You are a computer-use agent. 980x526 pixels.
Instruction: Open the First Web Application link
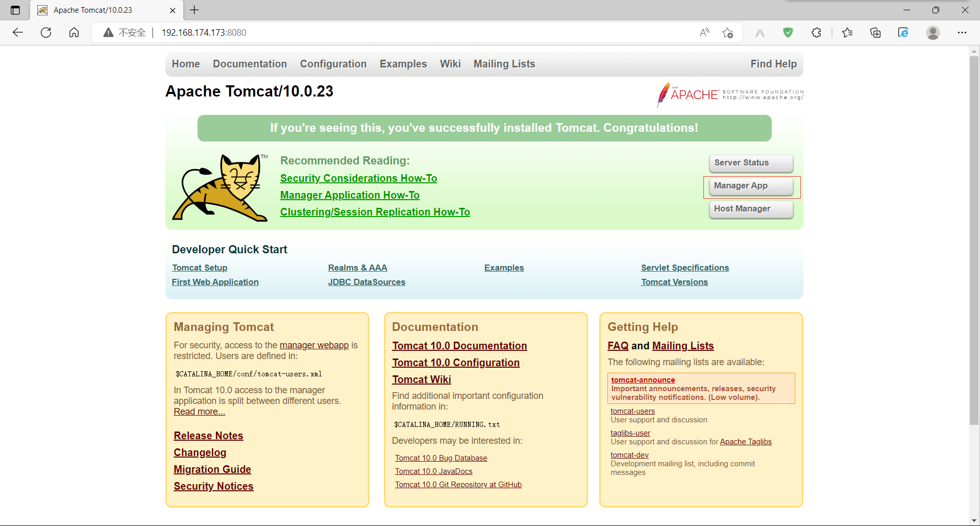click(215, 282)
